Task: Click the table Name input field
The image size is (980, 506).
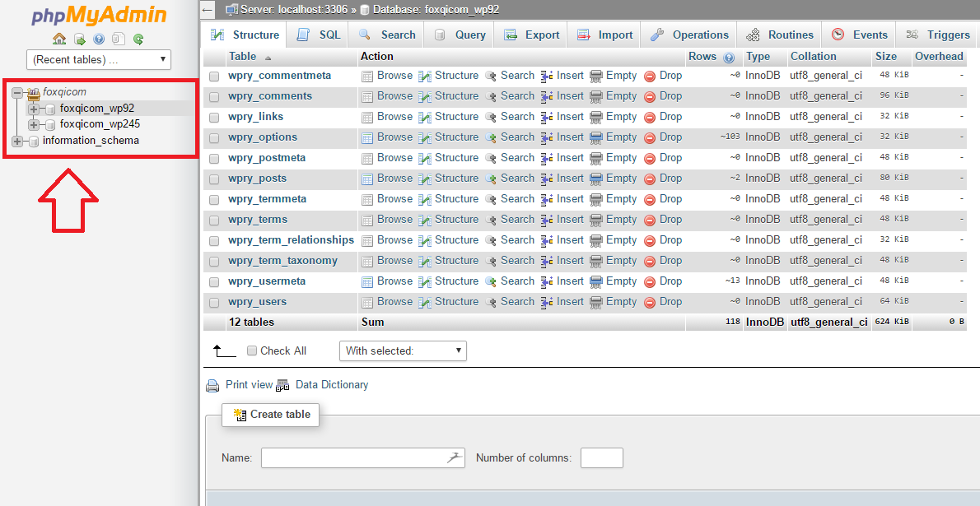Action: coord(362,457)
